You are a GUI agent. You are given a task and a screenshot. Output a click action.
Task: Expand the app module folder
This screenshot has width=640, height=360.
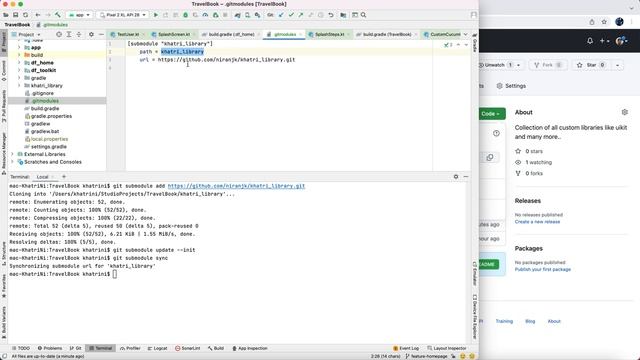tap(19, 47)
